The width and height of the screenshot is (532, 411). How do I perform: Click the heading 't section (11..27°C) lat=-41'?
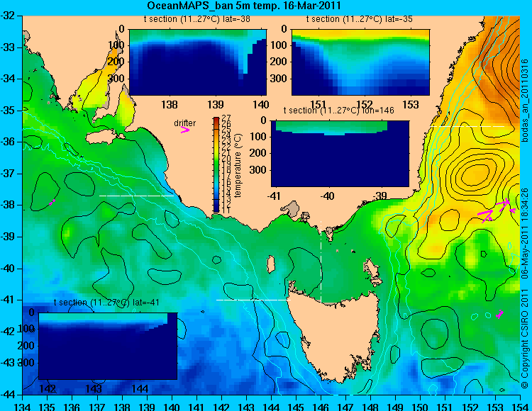click(106, 303)
